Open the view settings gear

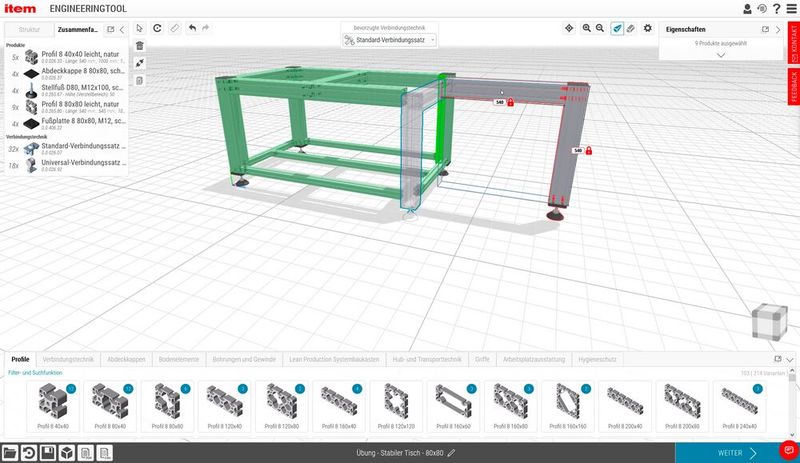[x=647, y=28]
